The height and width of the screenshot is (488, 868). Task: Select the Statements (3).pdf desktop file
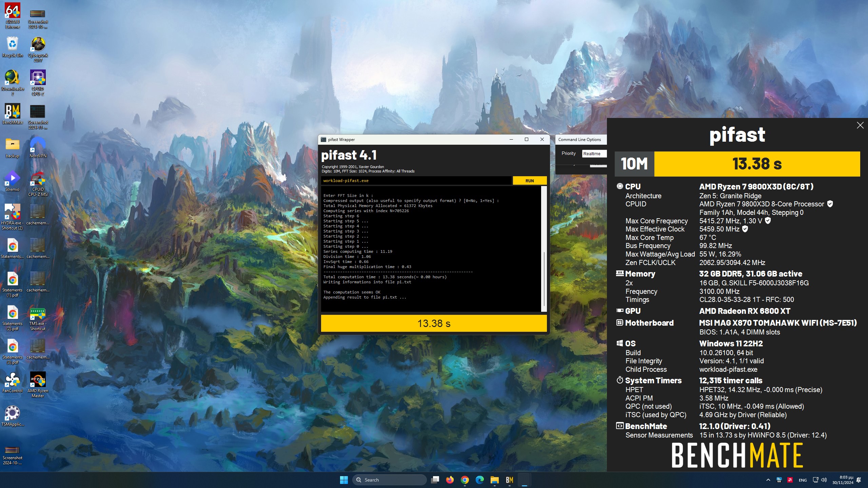[13, 351]
